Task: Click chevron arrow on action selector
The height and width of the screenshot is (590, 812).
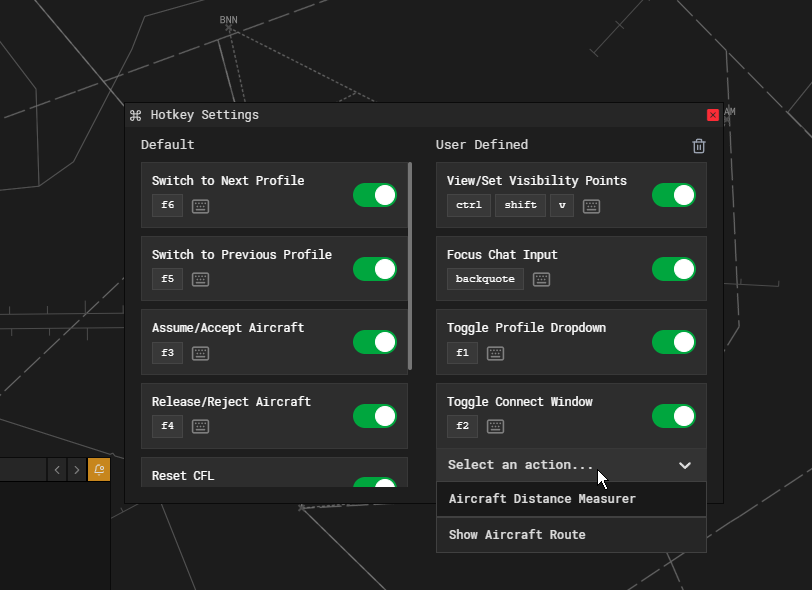Action: [685, 465]
